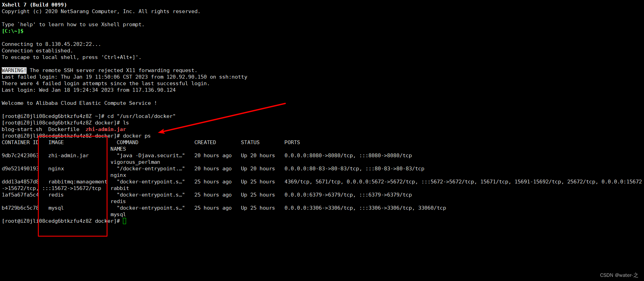Click the "Connecting to 8.130.45.202:22..." line
Image resolution: width=644 pixels, height=281 pixels.
click(51, 44)
